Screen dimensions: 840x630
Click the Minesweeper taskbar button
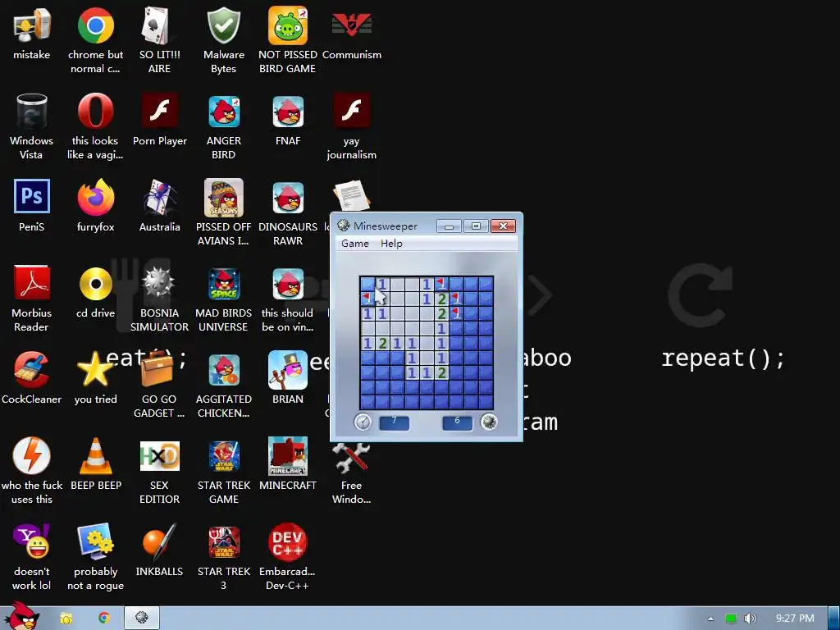point(142,619)
